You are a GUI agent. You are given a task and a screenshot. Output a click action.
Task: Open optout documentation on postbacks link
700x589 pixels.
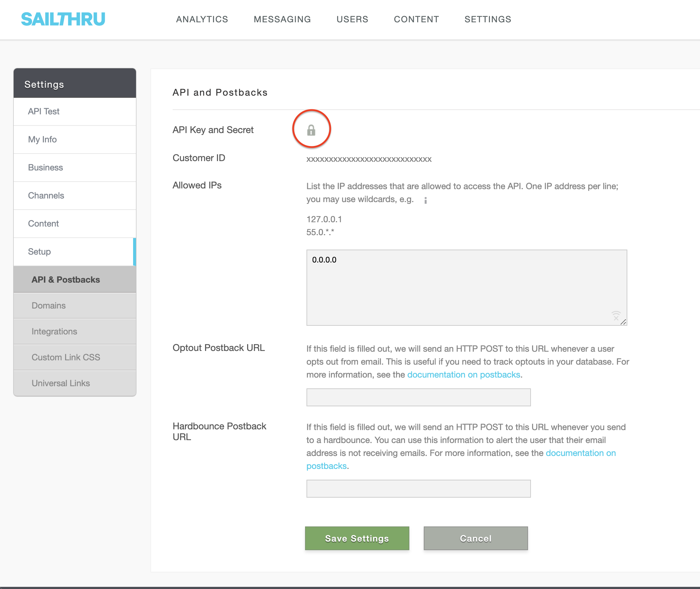coord(463,375)
